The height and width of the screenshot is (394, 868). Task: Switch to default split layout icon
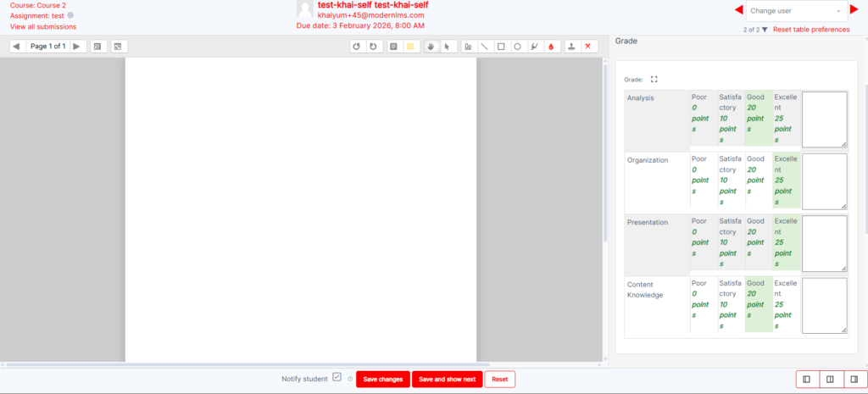[x=831, y=379]
